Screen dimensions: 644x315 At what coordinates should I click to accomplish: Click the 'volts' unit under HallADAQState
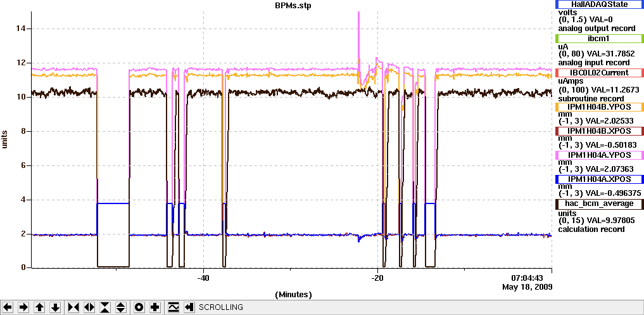pyautogui.click(x=567, y=12)
